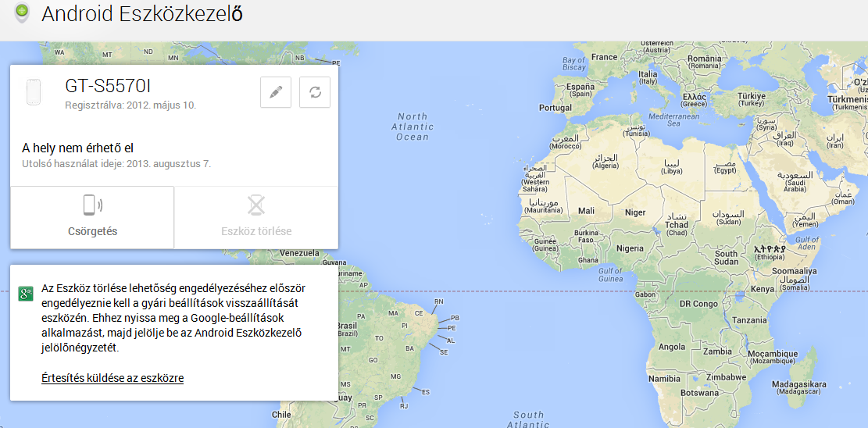Ring the device using Csörgetés button
The height and width of the screenshot is (428, 868).
click(92, 217)
